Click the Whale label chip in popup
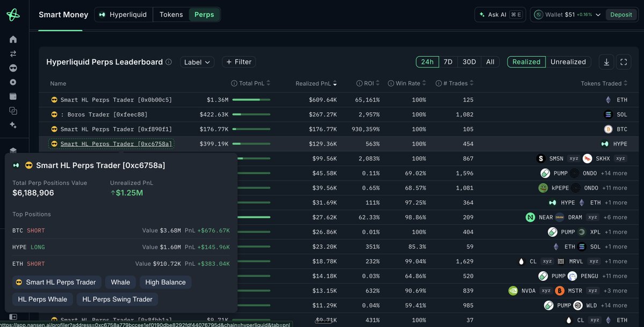644x327 pixels. 120,282
